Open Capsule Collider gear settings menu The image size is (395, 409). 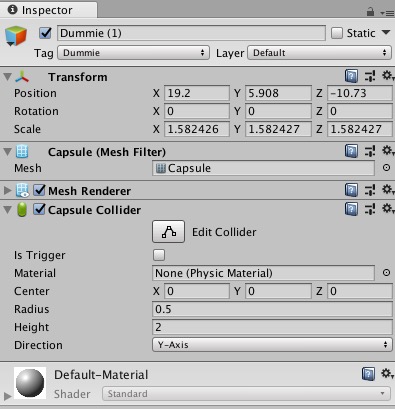tap(387, 209)
